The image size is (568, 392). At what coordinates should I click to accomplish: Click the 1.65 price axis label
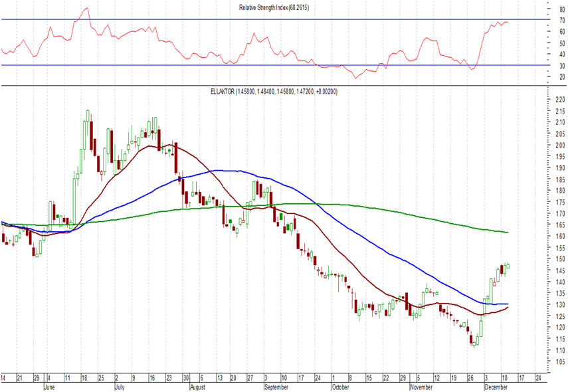click(560, 225)
